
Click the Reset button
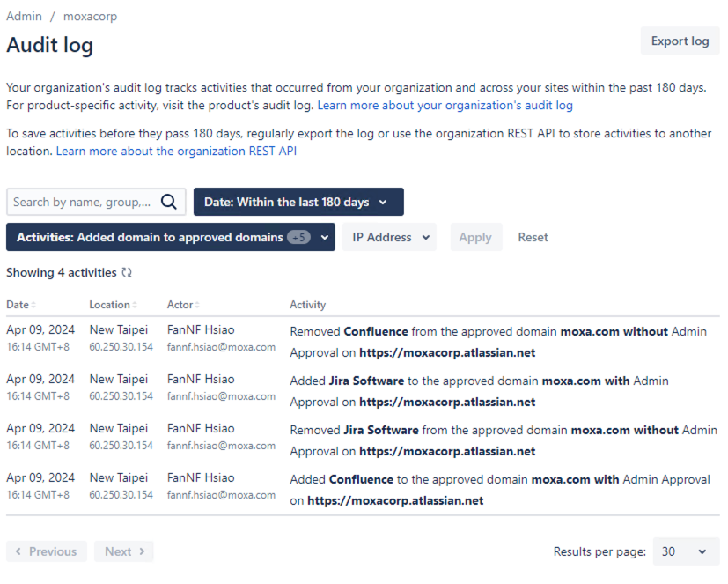tap(533, 238)
